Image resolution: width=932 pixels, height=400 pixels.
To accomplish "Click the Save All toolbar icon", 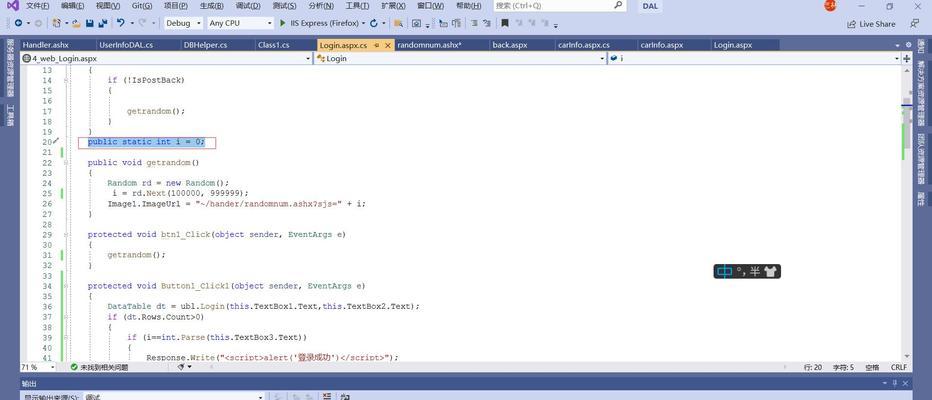I will (102, 23).
